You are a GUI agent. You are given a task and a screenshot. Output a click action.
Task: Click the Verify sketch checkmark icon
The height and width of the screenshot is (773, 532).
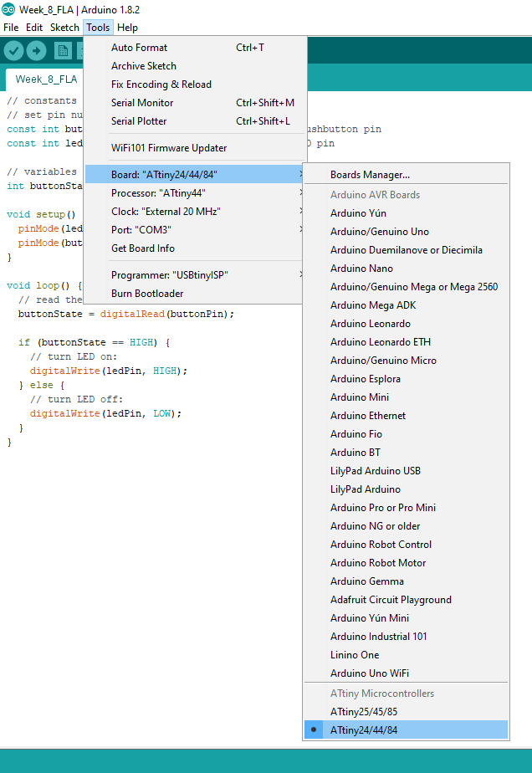[13, 51]
